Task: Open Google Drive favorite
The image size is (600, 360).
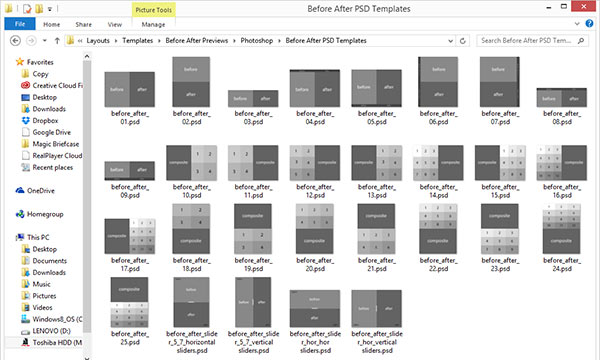Action: pyautogui.click(x=46, y=132)
